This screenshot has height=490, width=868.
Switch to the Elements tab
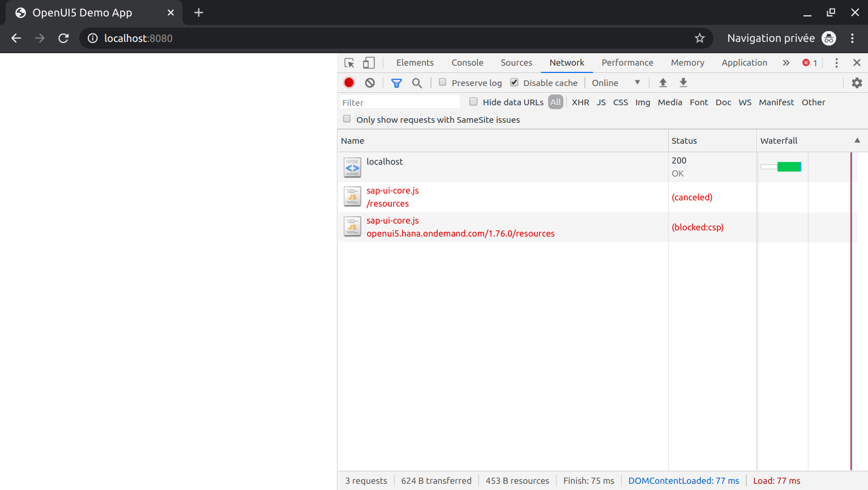point(415,63)
